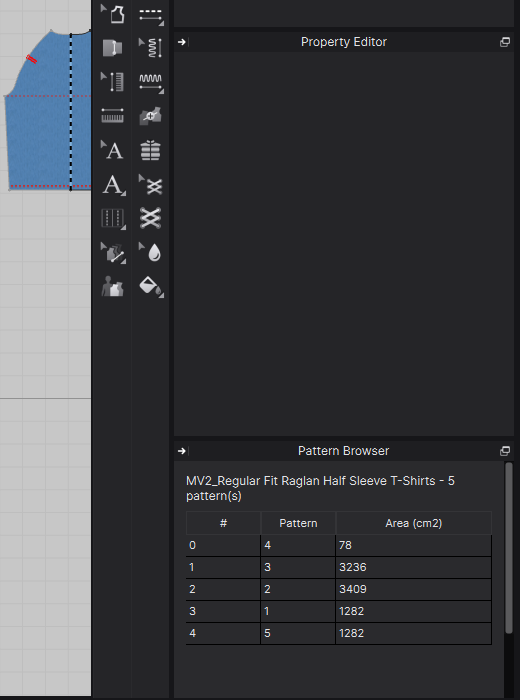Click the red notch mark on sleeve
520x700 pixels.
click(31, 59)
